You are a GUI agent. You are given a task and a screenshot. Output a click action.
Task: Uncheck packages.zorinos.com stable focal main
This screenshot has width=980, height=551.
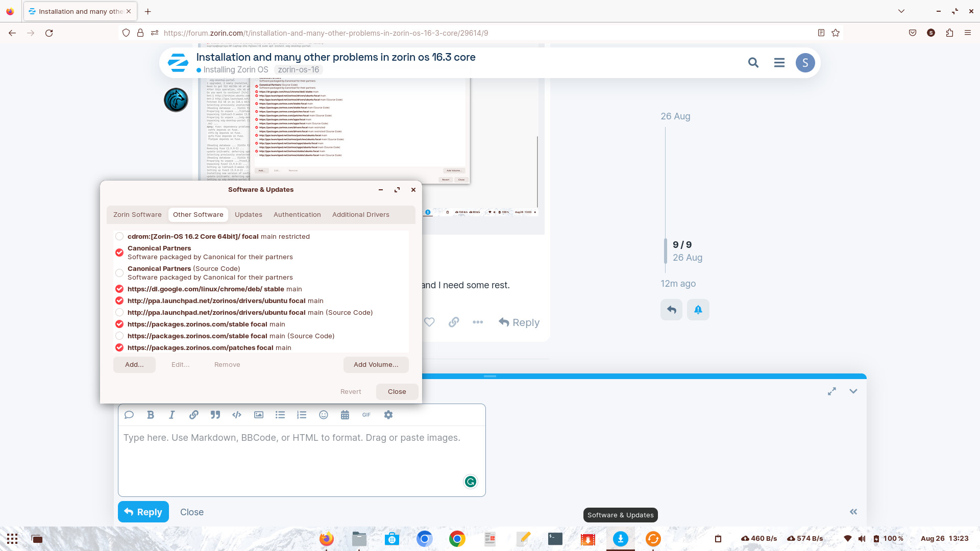click(119, 324)
